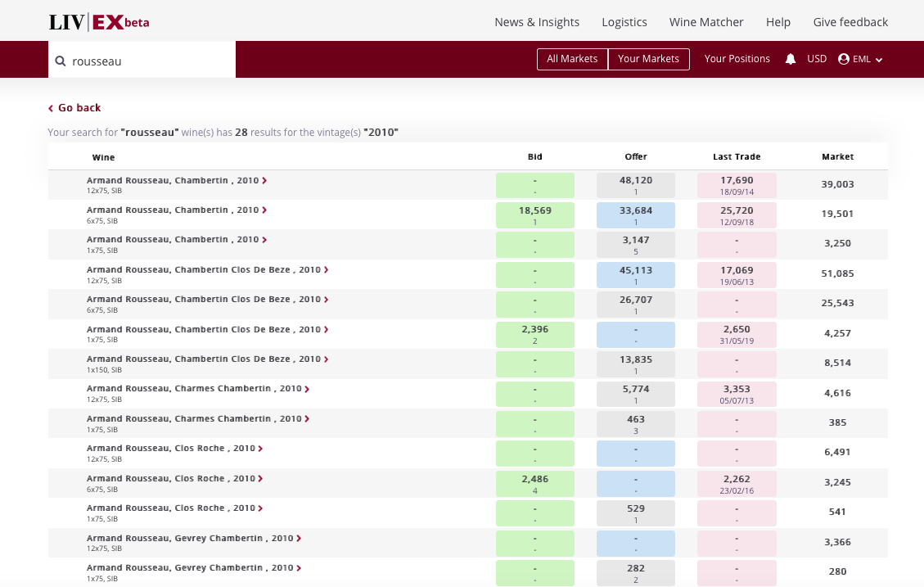
Task: Click red arrow on Clos De Beze 12x75 row
Action: point(327,269)
